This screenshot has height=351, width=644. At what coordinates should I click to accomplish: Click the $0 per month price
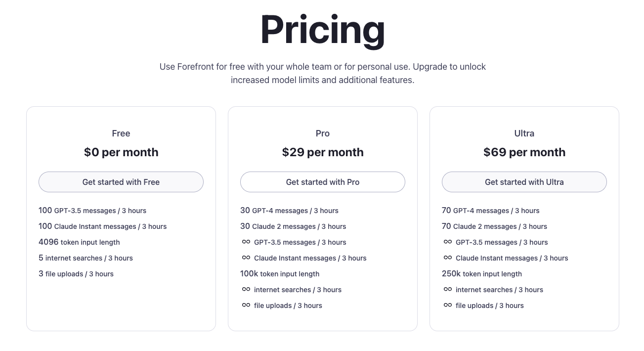point(121,152)
